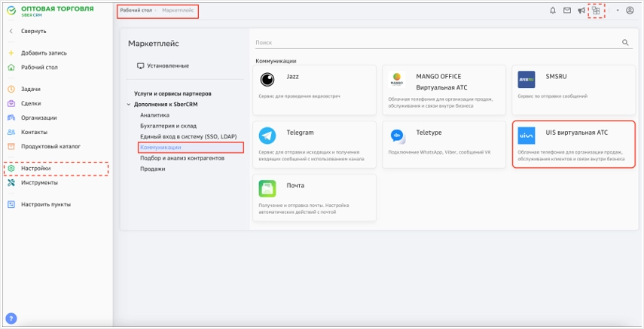The height and width of the screenshot is (329, 644).
Task: Select Услуги и сервисы партнеров
Action: (x=173, y=93)
